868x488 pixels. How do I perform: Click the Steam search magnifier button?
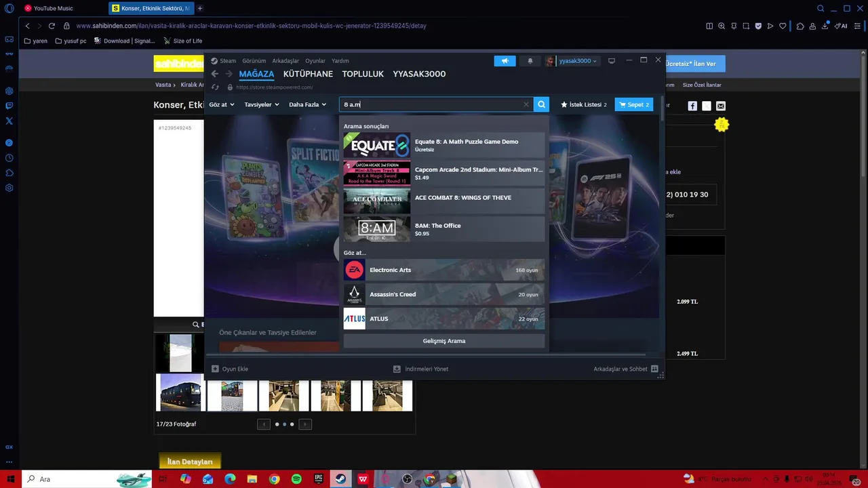click(x=541, y=104)
